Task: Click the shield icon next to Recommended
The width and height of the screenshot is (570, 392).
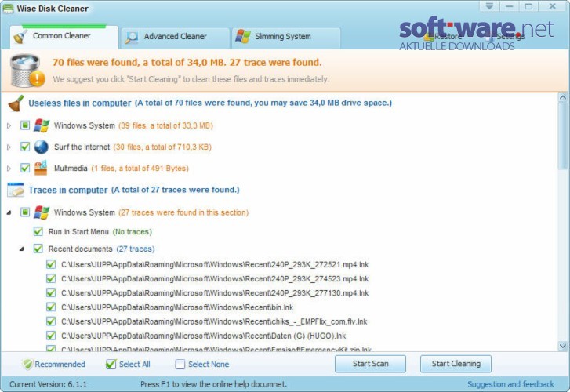Action: tap(27, 364)
